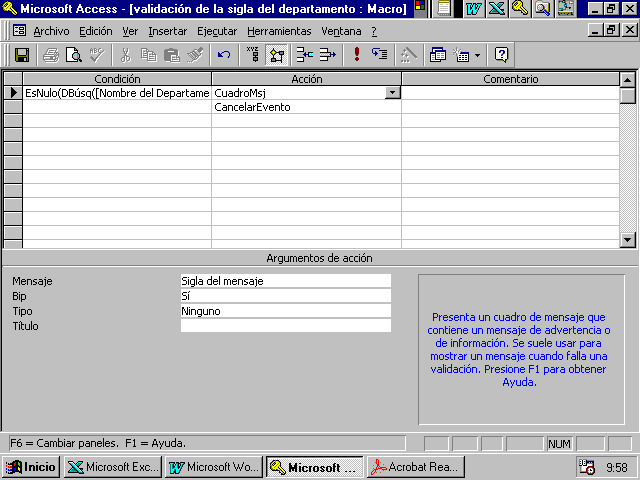
Task: Click the Acción column header
Action: pyautogui.click(x=307, y=79)
